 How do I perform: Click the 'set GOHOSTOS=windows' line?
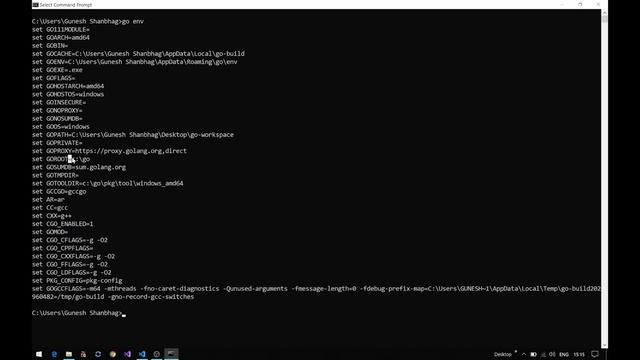point(68,94)
